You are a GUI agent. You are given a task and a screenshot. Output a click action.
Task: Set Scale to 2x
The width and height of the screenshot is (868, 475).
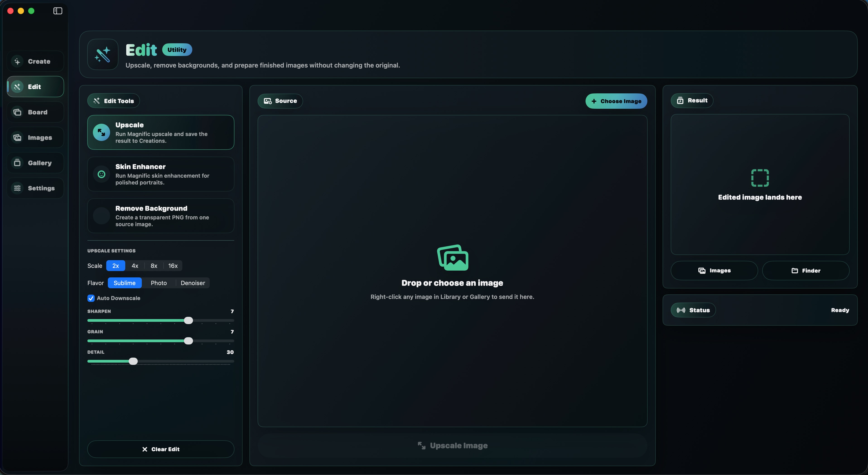116,266
